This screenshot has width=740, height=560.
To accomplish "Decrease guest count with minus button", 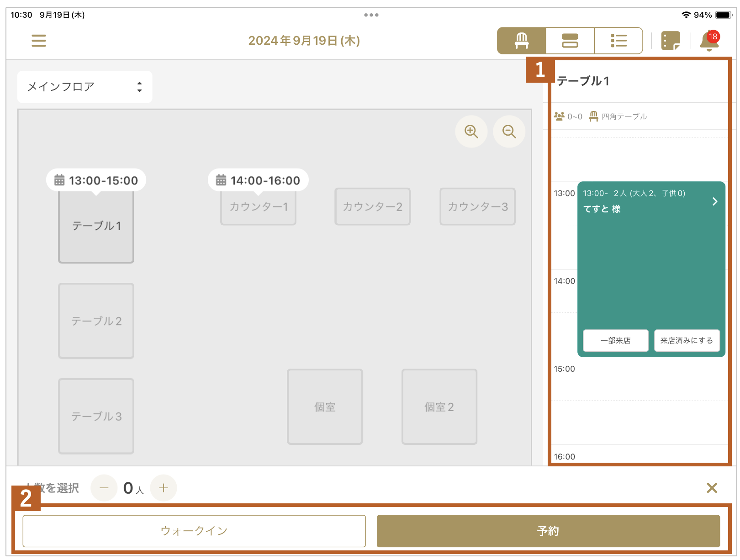I will click(x=104, y=488).
